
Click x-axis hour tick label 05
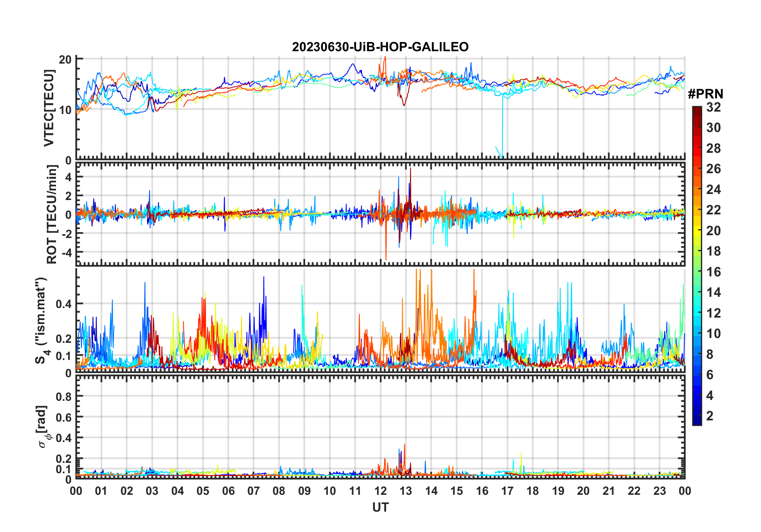[x=203, y=491]
